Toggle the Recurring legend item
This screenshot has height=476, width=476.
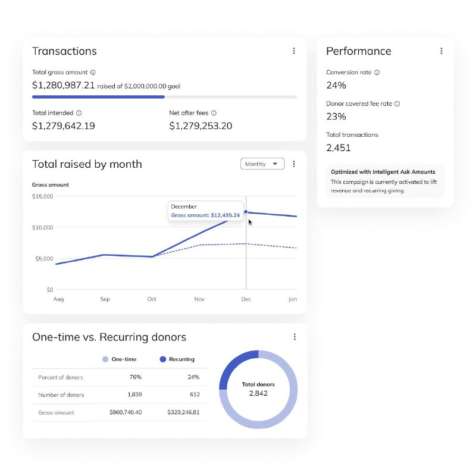(x=177, y=359)
